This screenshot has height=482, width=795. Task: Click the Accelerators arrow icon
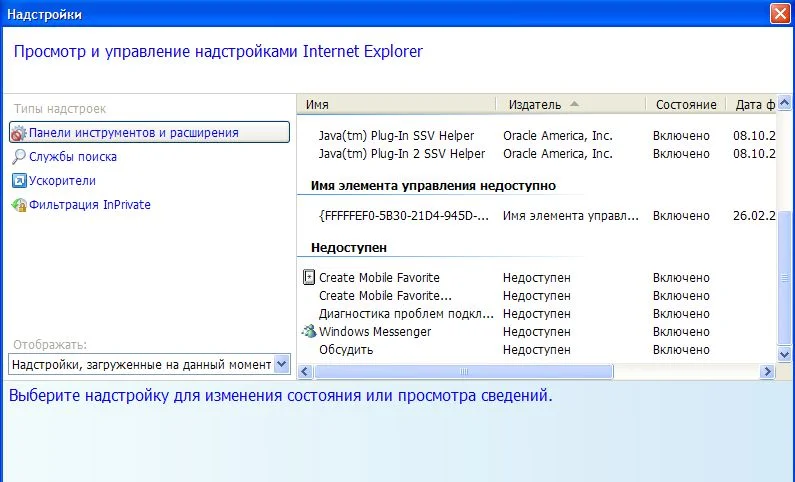pyautogui.click(x=19, y=180)
